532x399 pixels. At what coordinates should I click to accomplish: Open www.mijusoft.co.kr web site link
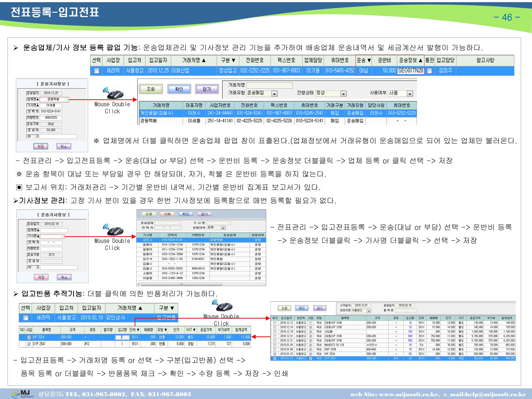[409, 394]
